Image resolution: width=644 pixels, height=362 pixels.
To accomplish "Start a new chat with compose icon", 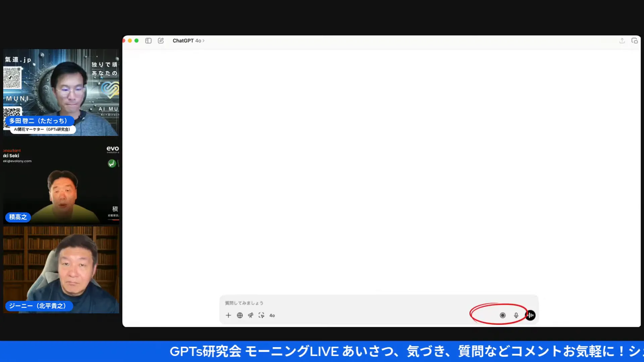I will coord(161,41).
